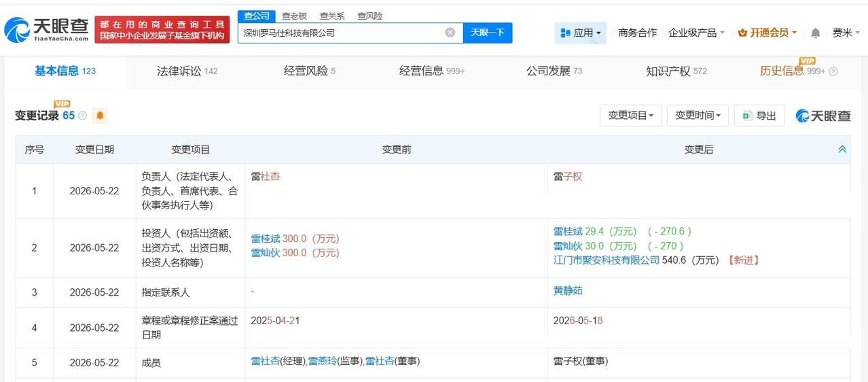The image size is (868, 382).
Task: Click the 变更前 column header
Action: pyautogui.click(x=397, y=150)
